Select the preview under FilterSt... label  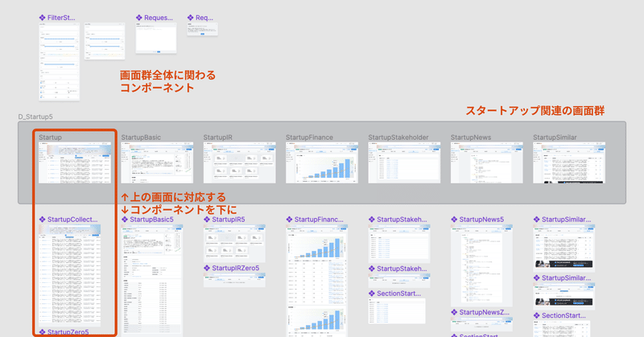(x=59, y=62)
